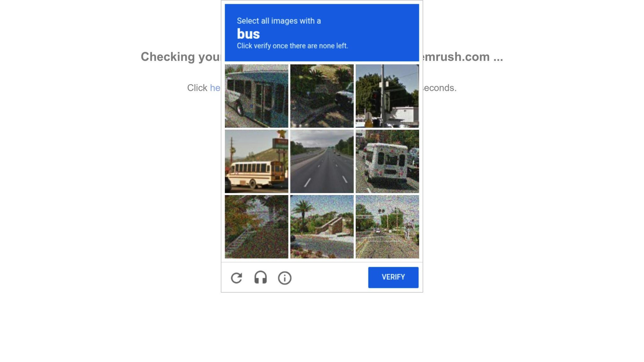644x362 pixels.
Task: Select the tile with the palm tree
Action: (322, 227)
